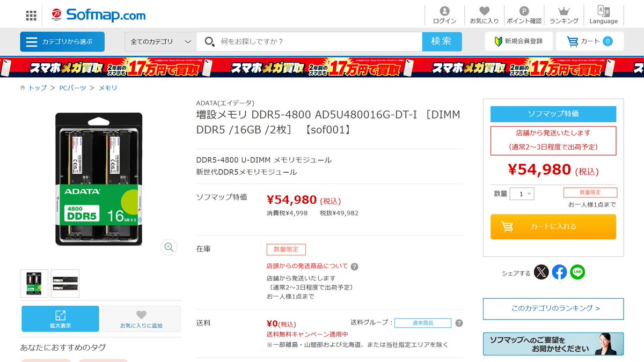Open the 数量 quantity dropdown
Viewport: 644px width, 362px height.
[x=522, y=194]
